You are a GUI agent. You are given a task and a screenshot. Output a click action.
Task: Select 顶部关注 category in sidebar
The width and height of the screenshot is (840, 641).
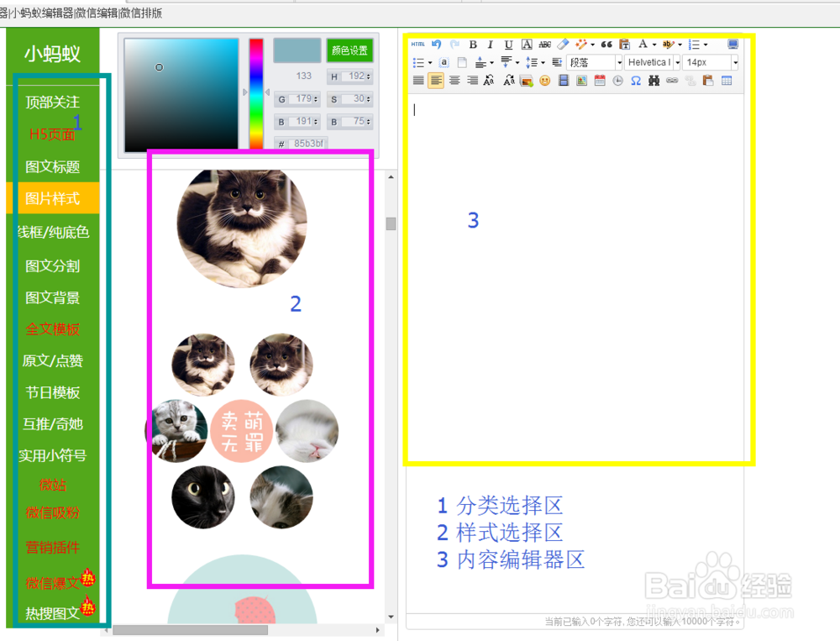coord(52,102)
